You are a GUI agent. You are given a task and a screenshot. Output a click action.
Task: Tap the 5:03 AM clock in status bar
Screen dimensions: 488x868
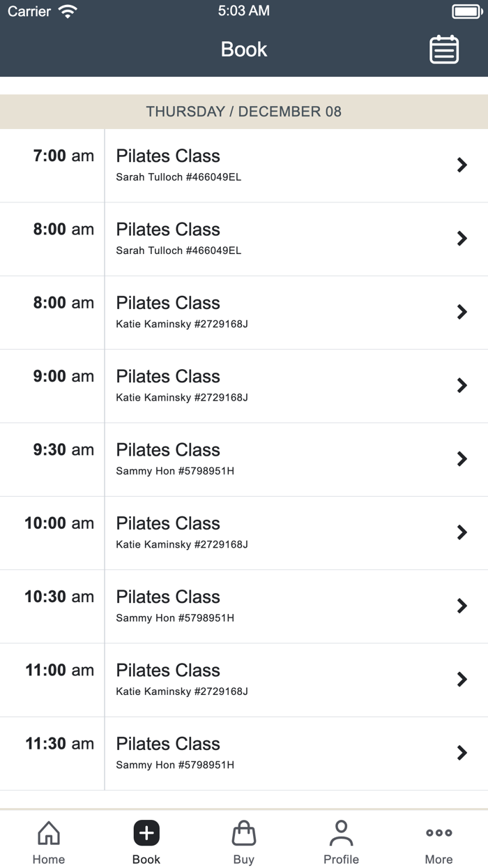click(244, 10)
